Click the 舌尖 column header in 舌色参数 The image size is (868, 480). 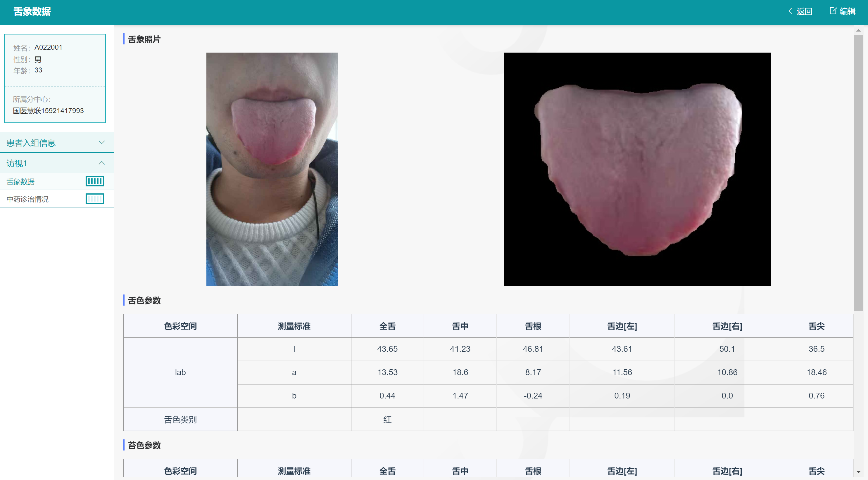pos(816,326)
